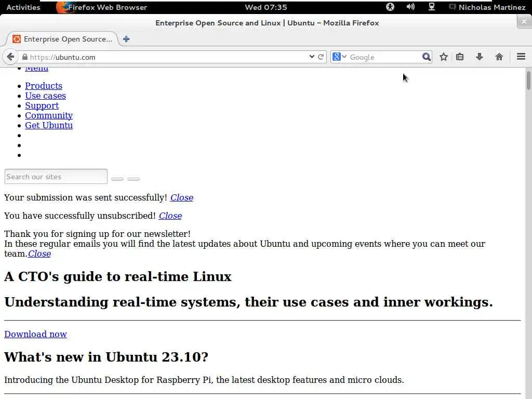The image size is (532, 399).
Task: Click 'Thank you for signing up' text
Action: coord(97,234)
